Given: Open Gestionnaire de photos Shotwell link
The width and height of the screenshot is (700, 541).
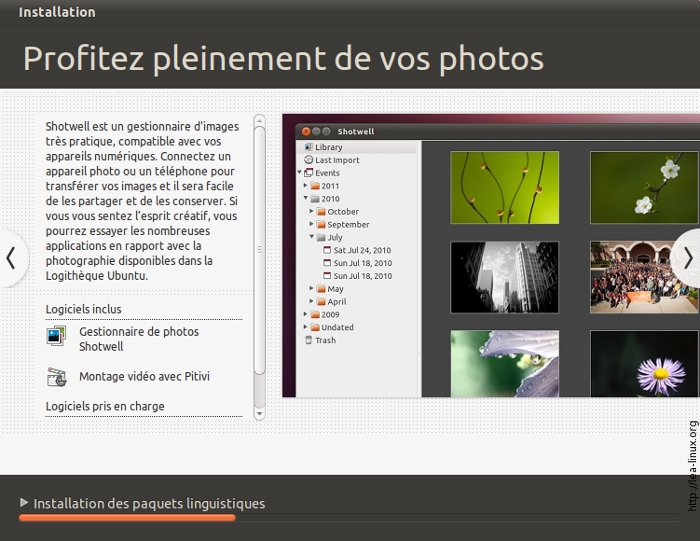Looking at the screenshot, I should point(139,339).
